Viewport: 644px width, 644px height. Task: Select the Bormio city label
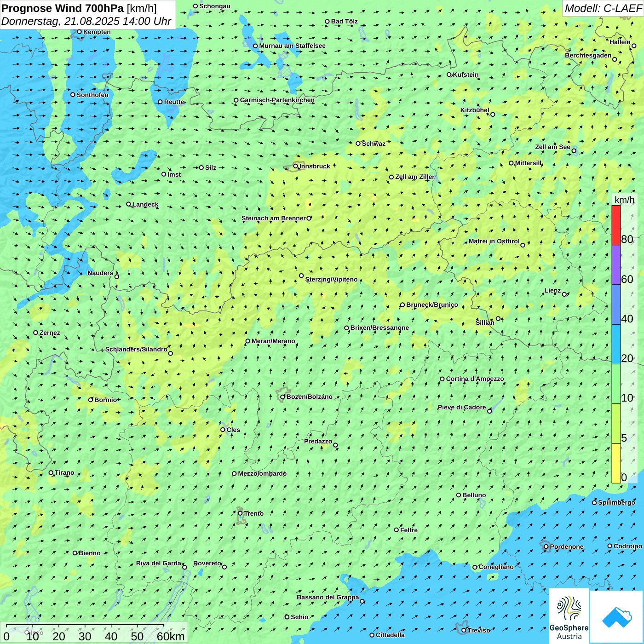click(106, 400)
